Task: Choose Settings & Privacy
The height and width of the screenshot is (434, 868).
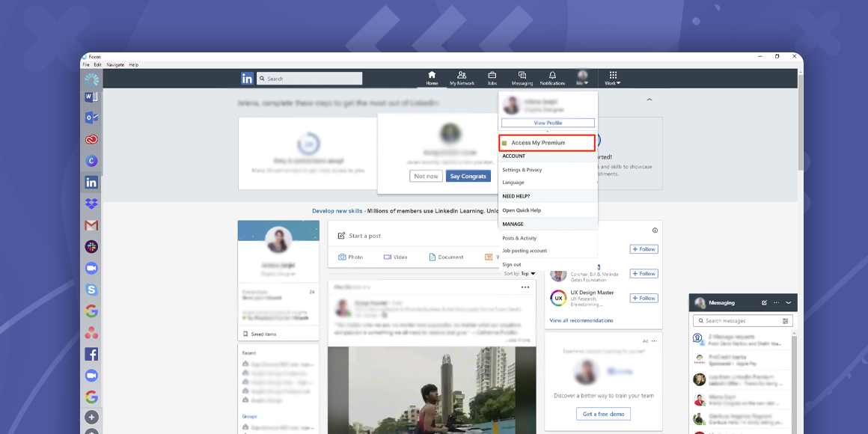Action: click(522, 170)
